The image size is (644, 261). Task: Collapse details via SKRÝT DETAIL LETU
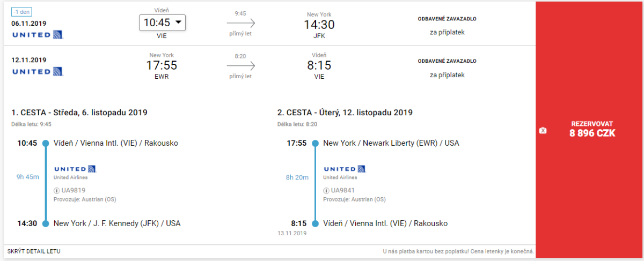click(34, 251)
